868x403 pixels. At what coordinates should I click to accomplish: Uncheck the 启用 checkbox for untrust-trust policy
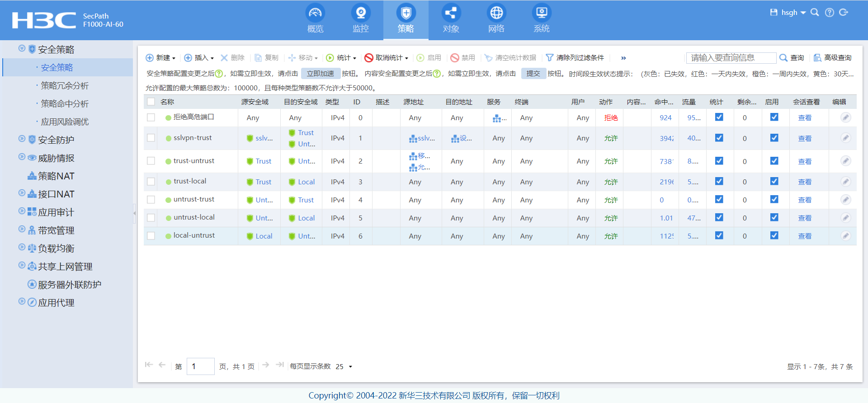point(774,199)
